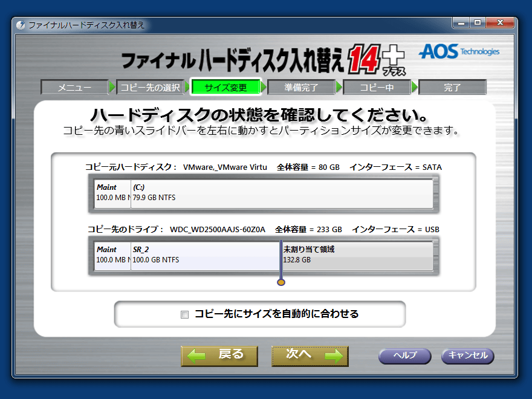
Task: Click the green サイズ変更 step tab
Action: click(226, 87)
